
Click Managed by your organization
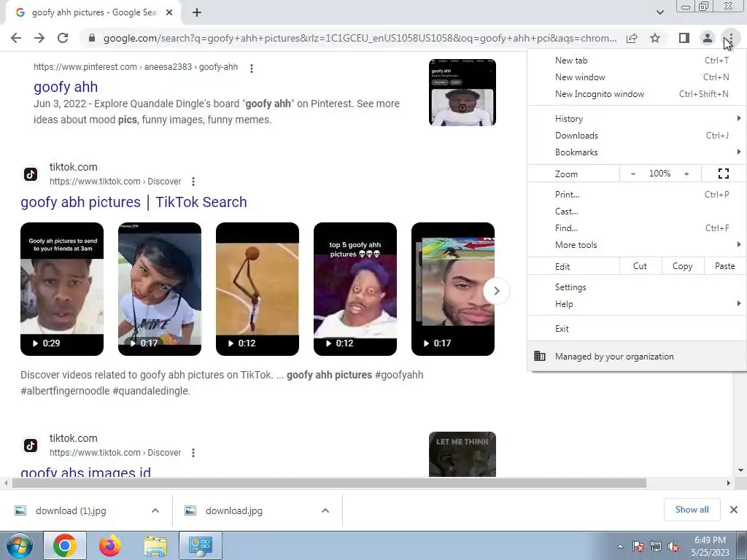pyautogui.click(x=637, y=356)
